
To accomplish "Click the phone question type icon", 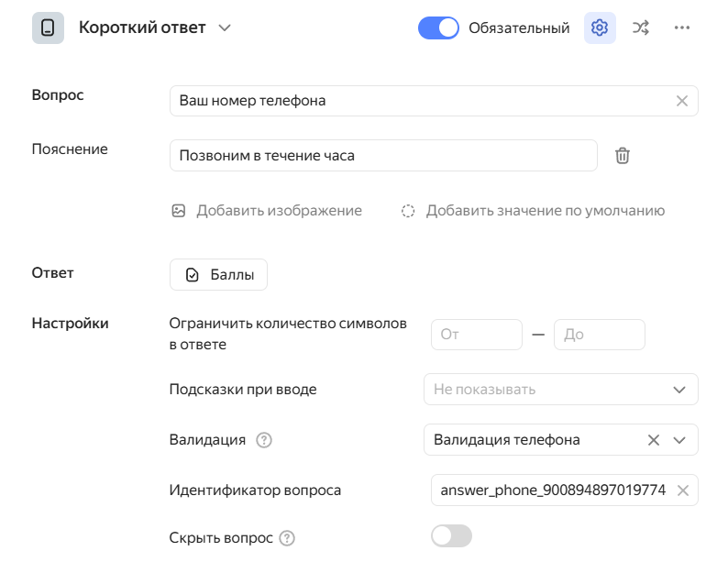I will pos(48,28).
